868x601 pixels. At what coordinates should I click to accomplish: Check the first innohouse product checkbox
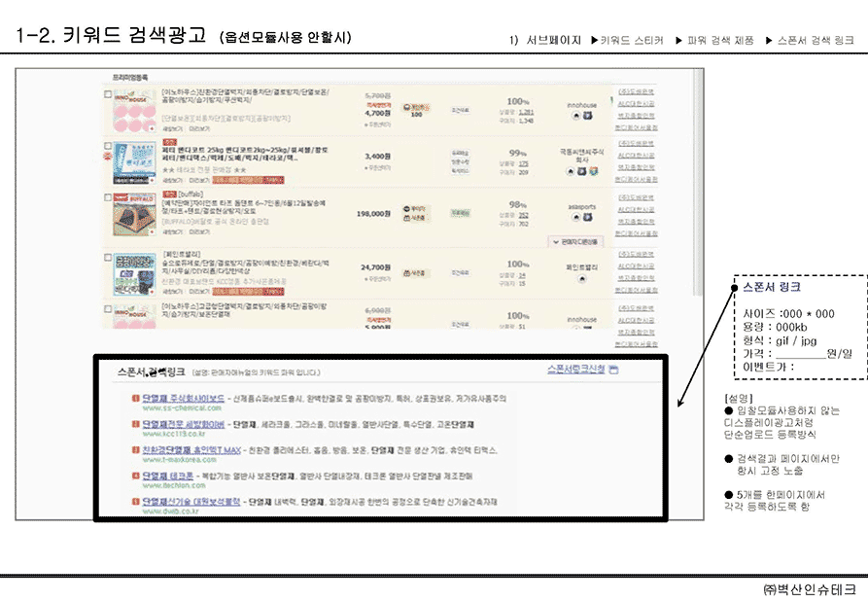click(108, 92)
